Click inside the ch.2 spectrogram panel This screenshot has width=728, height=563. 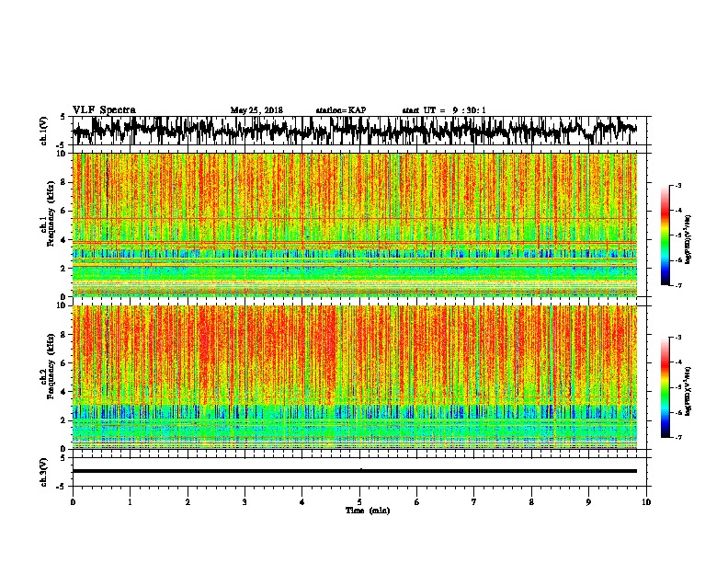pos(355,377)
